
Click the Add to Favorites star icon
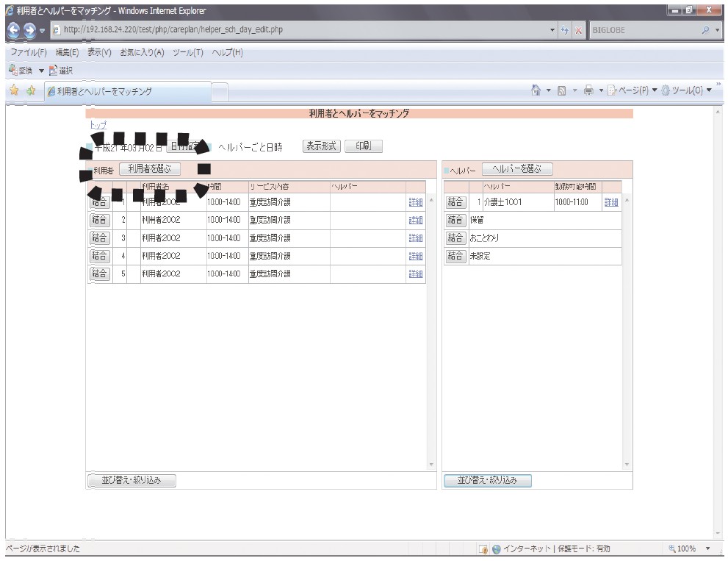tap(31, 90)
